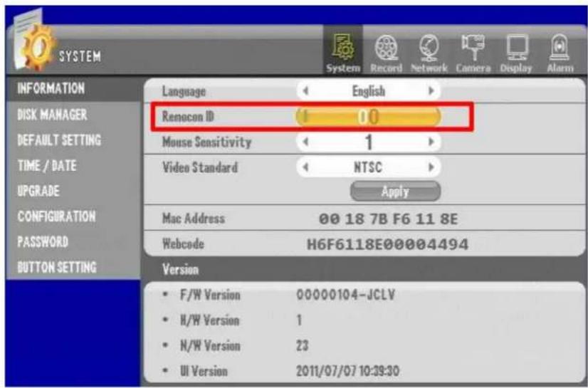
Task: Open BUTTON SETTING menu item
Action: coord(57,267)
